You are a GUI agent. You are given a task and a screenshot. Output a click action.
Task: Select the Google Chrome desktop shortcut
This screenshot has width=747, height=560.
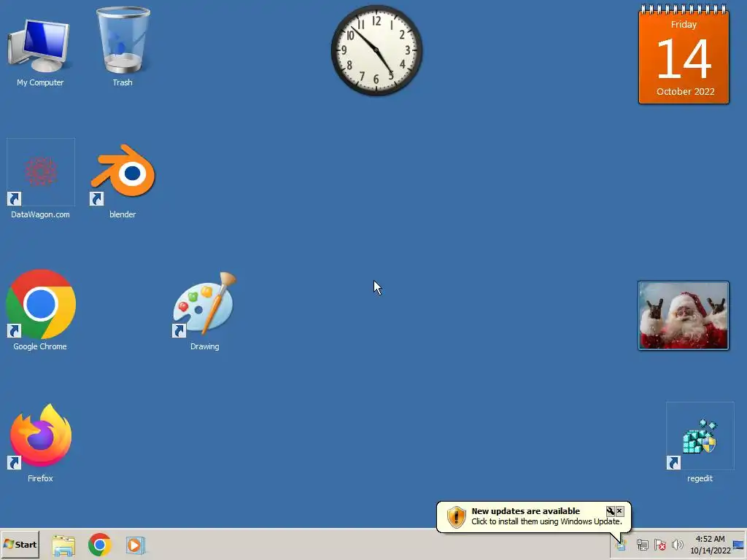pos(41,304)
